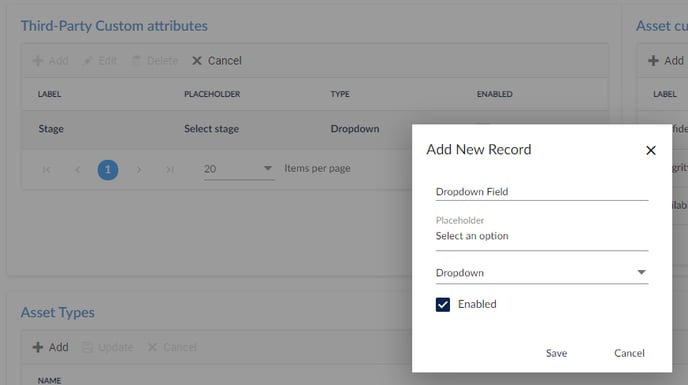688x385 pixels.
Task: Select page 1 in pagination
Action: click(x=108, y=169)
